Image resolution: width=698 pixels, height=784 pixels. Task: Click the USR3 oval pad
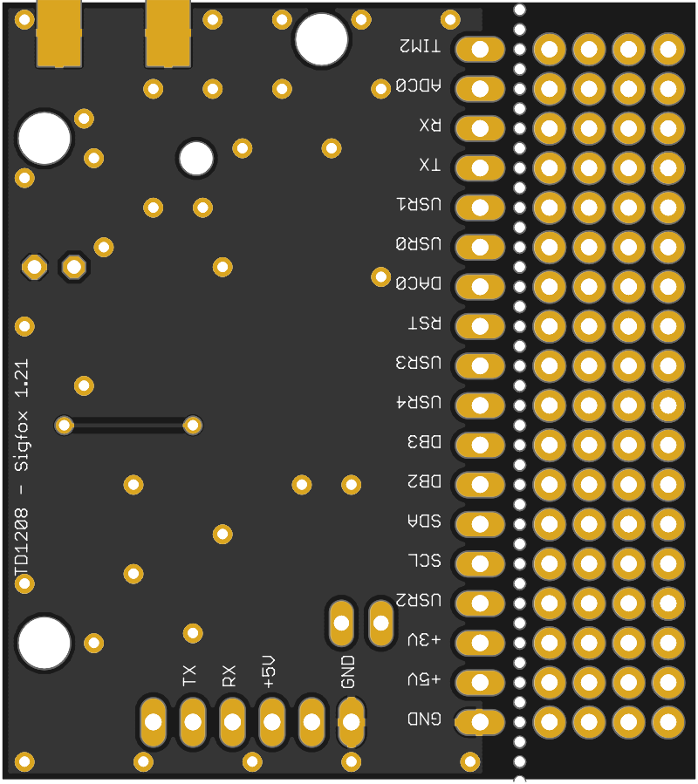479,365
